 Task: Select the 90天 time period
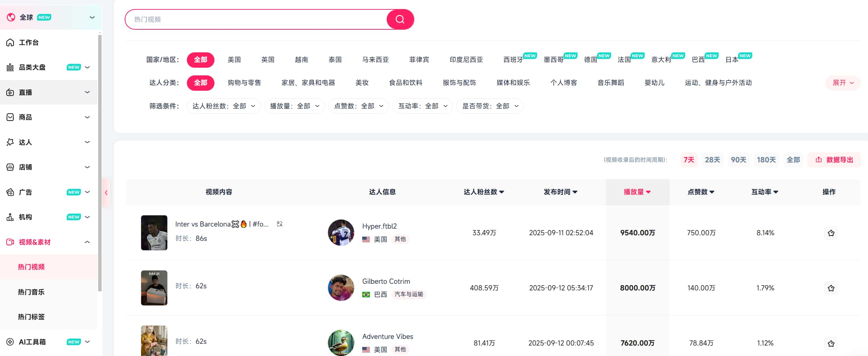click(738, 160)
